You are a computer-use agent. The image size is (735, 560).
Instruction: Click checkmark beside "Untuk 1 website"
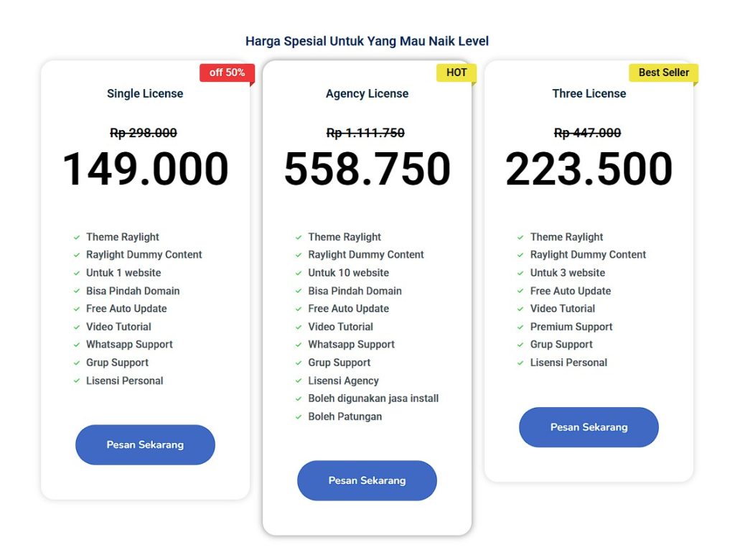(76, 274)
